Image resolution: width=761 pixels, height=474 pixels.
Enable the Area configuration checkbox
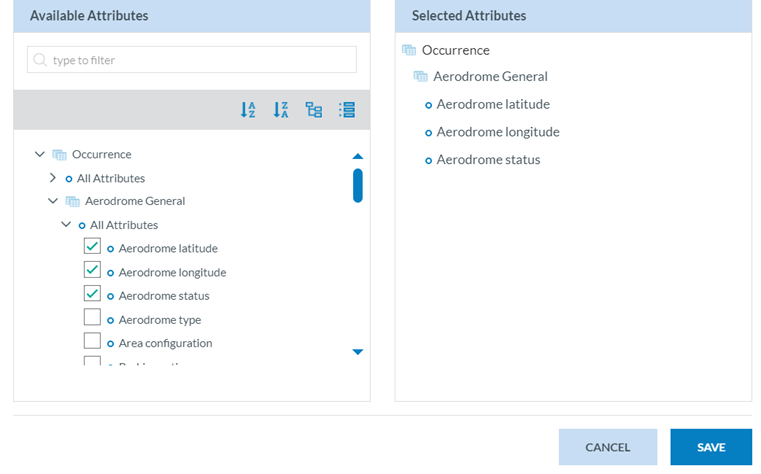[92, 341]
